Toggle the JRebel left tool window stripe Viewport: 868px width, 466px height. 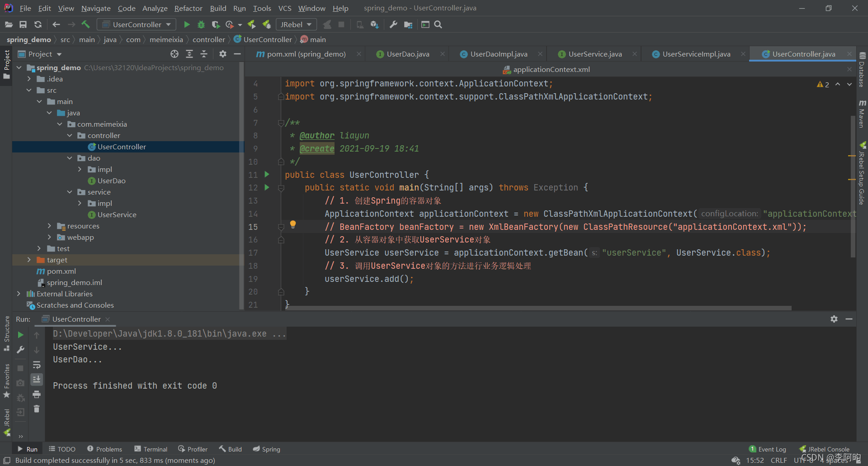click(6, 422)
